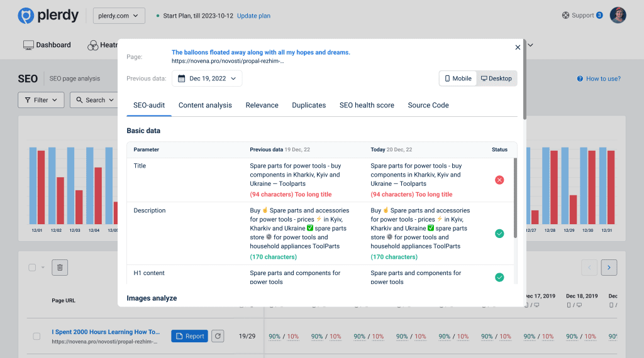Go to next page arrow
Viewport: 644px width, 358px height.
[608, 268]
